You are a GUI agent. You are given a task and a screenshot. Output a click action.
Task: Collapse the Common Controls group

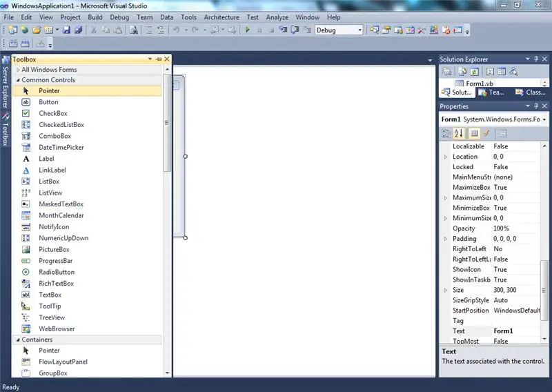pos(18,80)
